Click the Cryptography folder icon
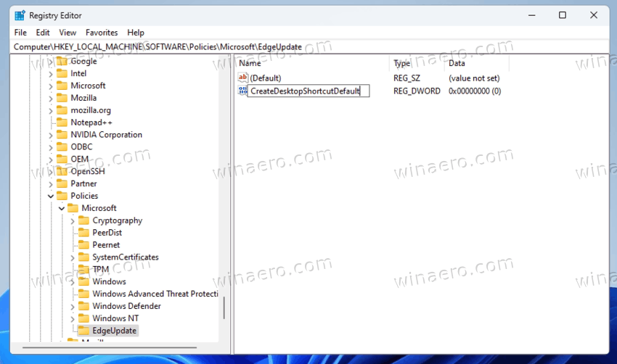The width and height of the screenshot is (617, 364). 83,220
